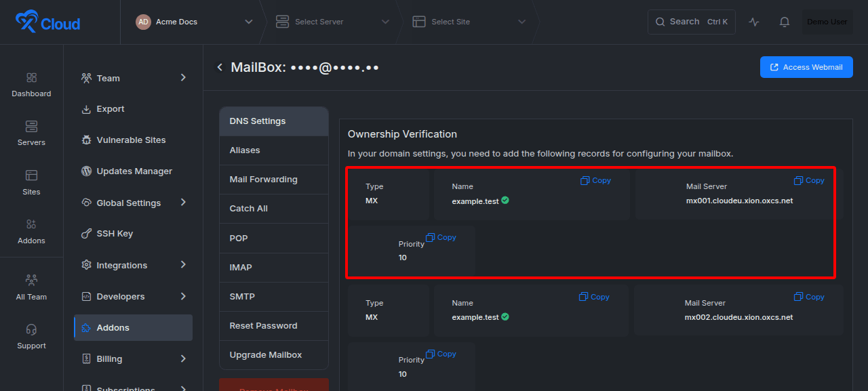Expand the Billing chevron
868x391 pixels.
click(x=183, y=358)
